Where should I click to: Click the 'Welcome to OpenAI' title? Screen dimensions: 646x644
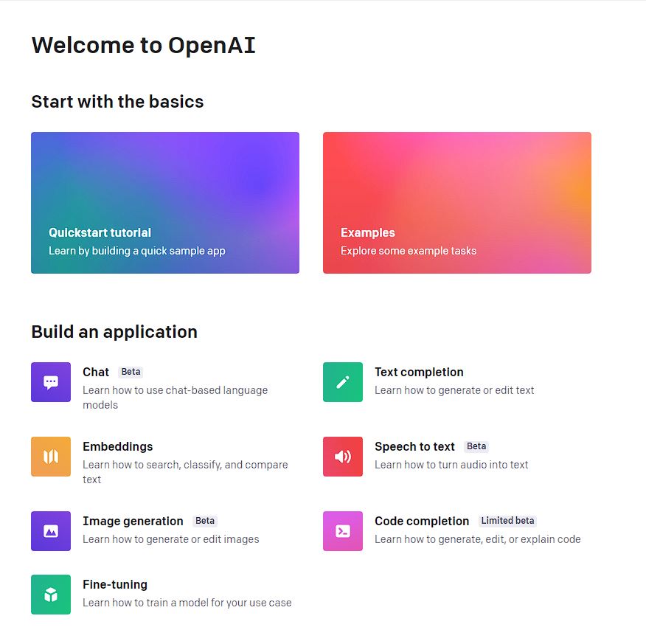143,45
